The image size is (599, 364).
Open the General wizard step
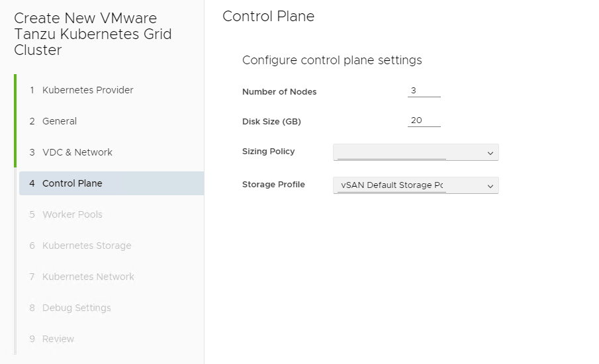point(60,121)
